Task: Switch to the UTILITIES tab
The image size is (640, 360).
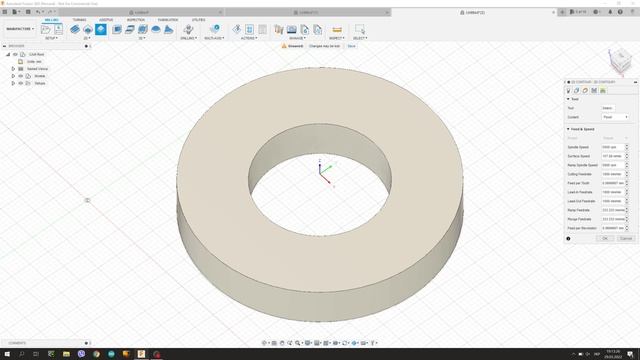Action: coord(198,20)
